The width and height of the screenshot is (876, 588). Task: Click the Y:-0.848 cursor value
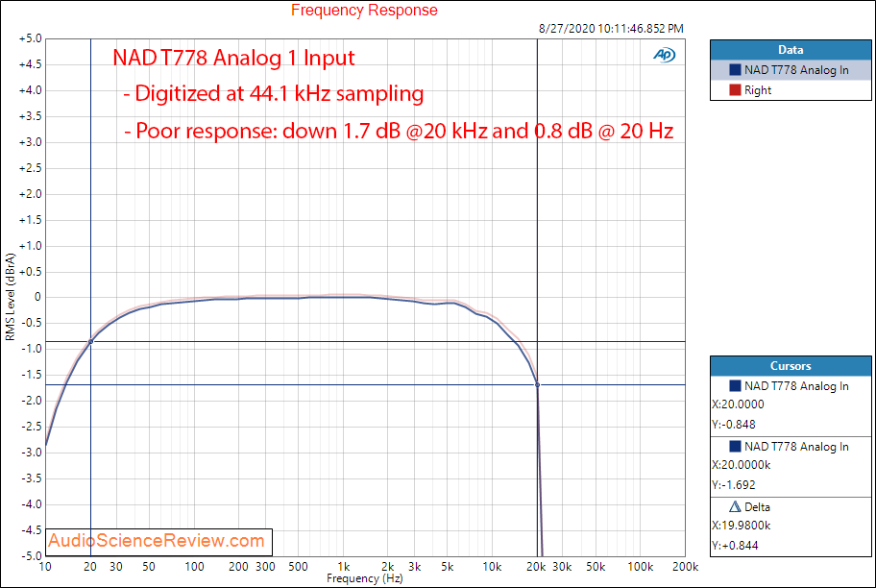734,425
